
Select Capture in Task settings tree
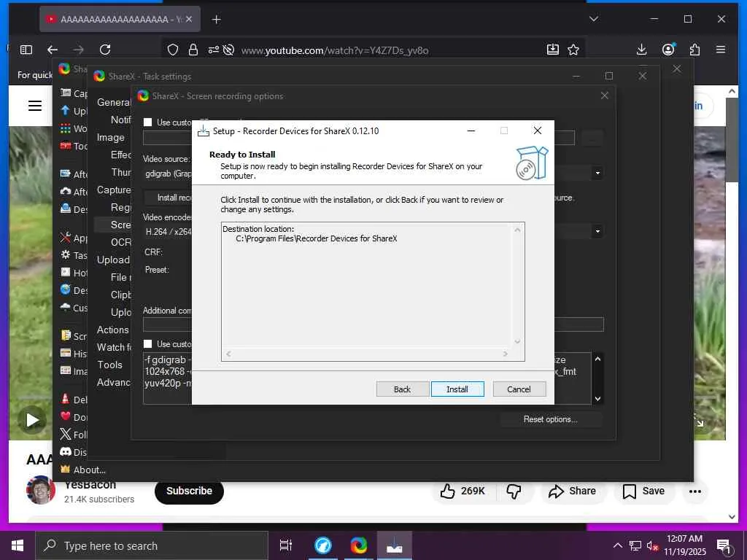pyautogui.click(x=113, y=190)
